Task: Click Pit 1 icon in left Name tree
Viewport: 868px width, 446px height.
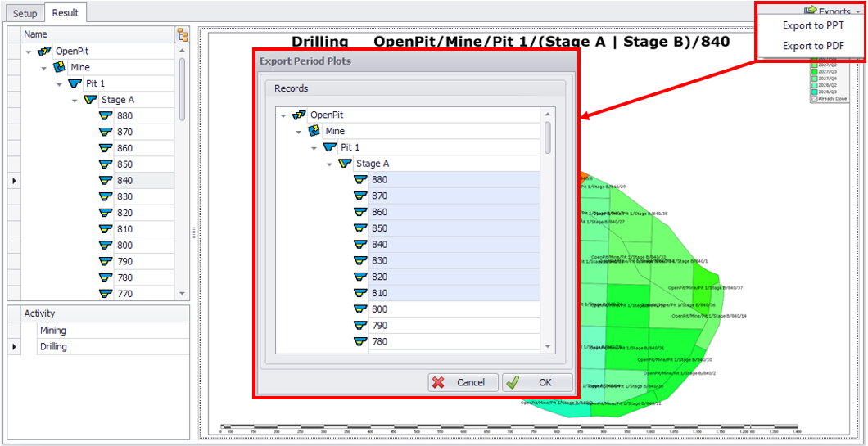Action: (x=75, y=83)
